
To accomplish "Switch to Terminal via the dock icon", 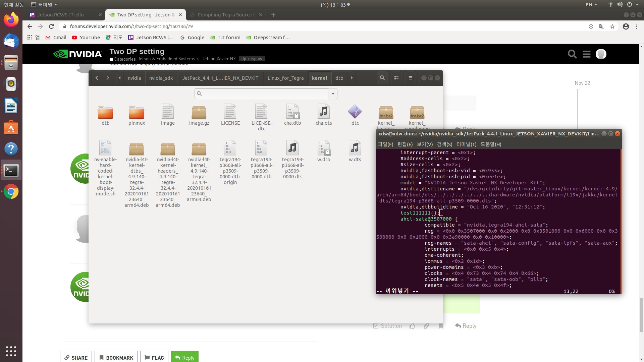I will coord(11,170).
